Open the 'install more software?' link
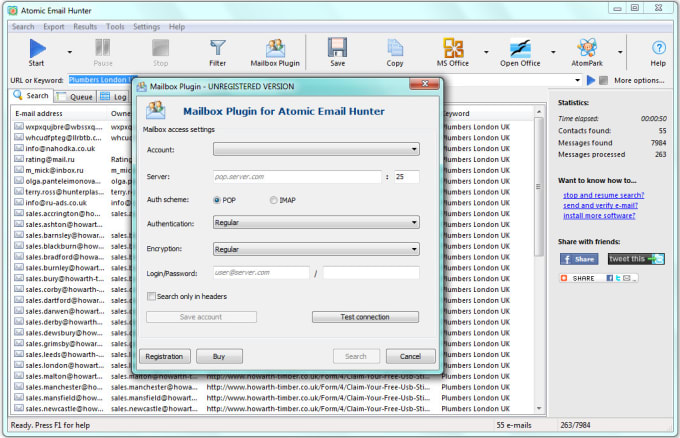This screenshot has height=438, width=680. 599,216
